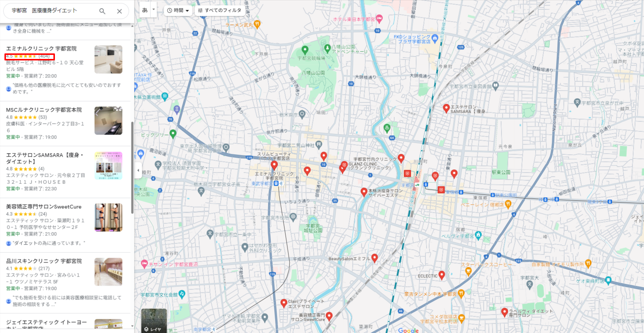Open the レイヤ layers thumbnail

coord(154,320)
